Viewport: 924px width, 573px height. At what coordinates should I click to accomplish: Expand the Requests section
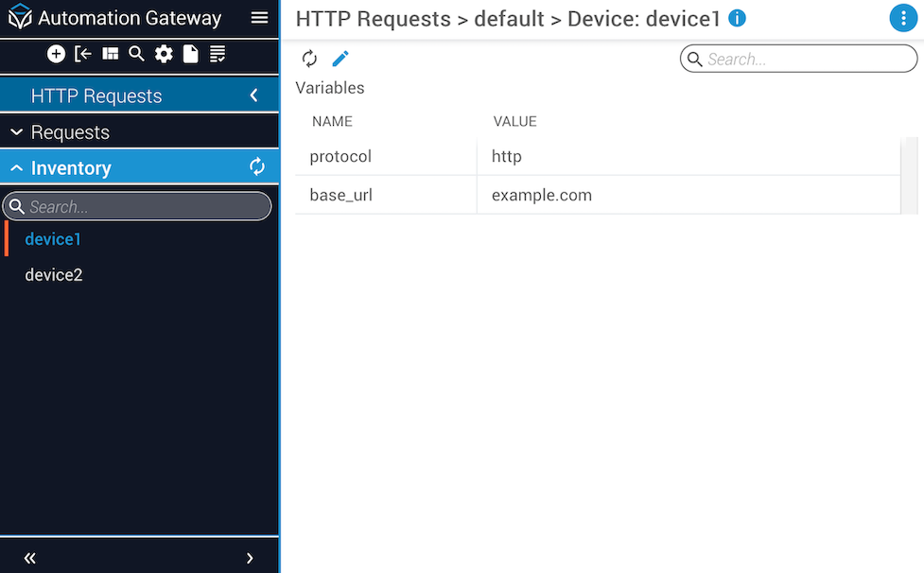pyautogui.click(x=139, y=132)
